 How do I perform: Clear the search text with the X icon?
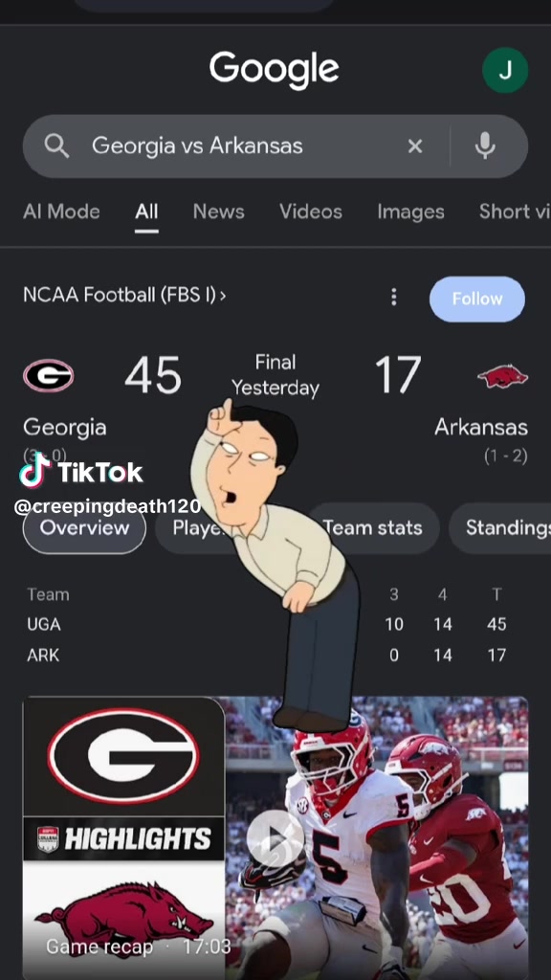[x=415, y=146]
